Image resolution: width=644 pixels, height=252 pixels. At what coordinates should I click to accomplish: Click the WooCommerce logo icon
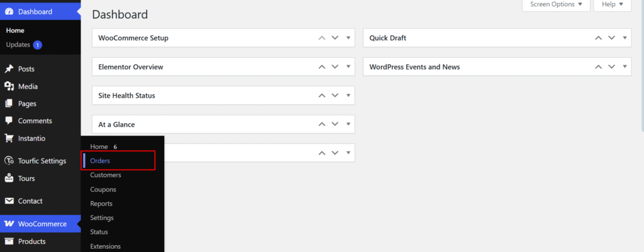[9, 224]
